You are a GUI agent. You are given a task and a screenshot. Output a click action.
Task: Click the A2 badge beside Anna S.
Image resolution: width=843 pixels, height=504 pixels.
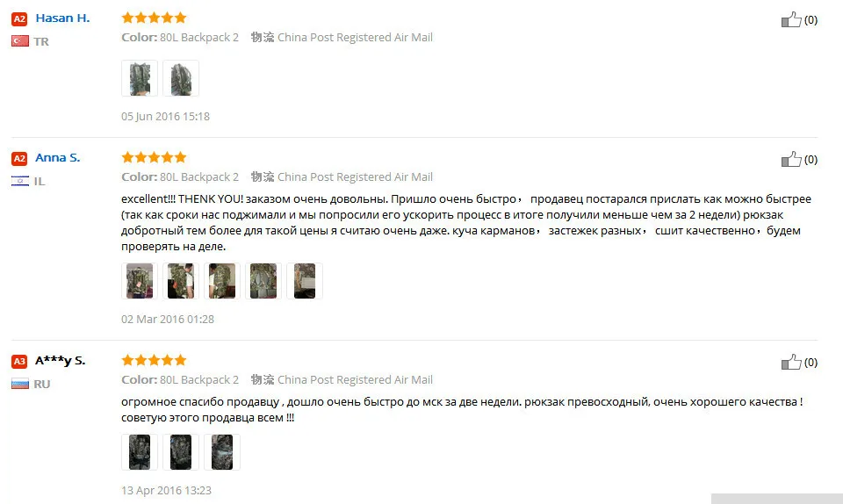(x=19, y=159)
